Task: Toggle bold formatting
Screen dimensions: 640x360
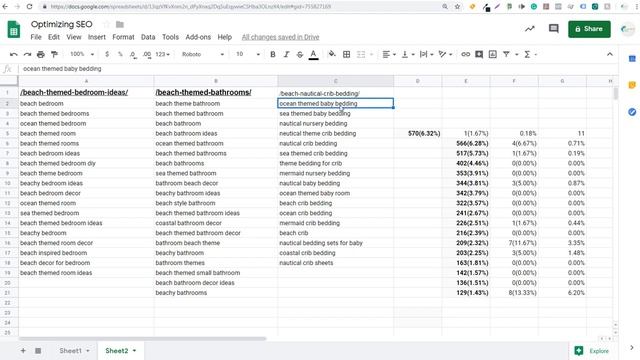Action: [273, 54]
